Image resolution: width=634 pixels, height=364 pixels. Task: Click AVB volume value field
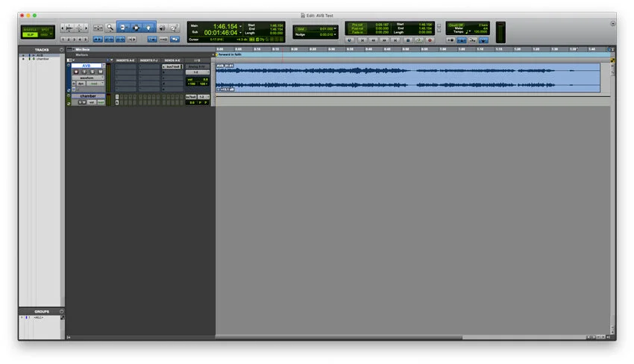coord(198,80)
